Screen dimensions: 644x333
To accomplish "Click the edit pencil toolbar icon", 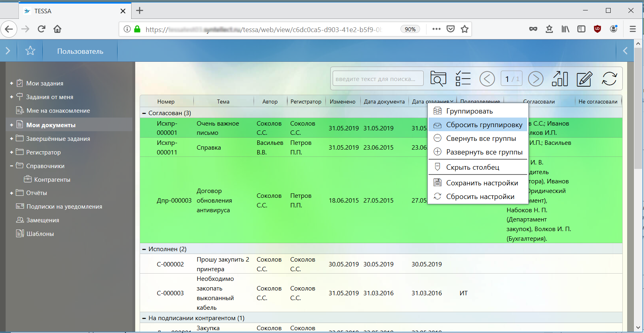I will click(584, 79).
